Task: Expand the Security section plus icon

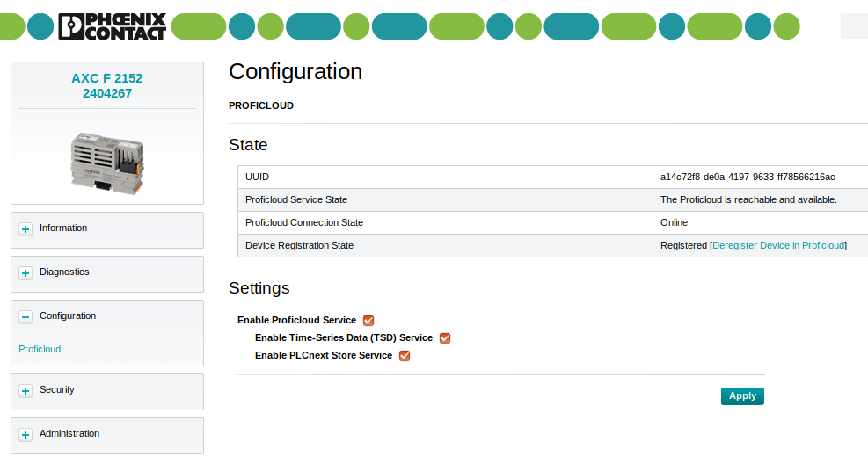Action: 26,390
